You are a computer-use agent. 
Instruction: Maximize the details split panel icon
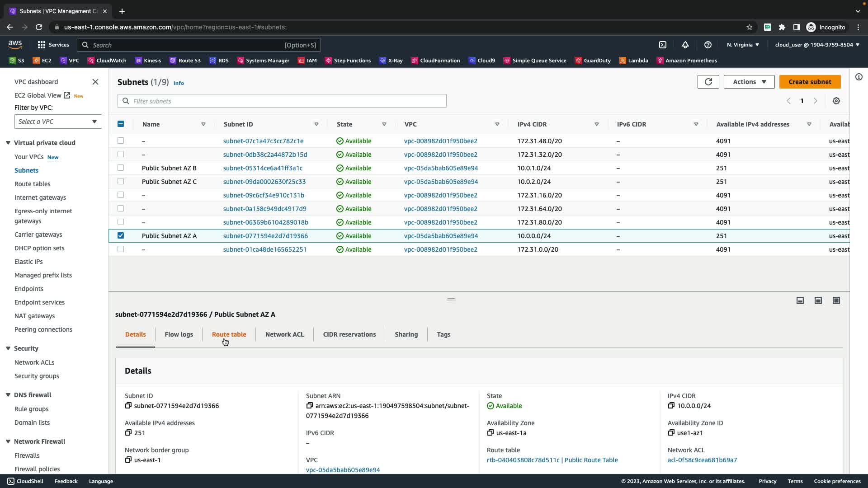[x=836, y=301]
